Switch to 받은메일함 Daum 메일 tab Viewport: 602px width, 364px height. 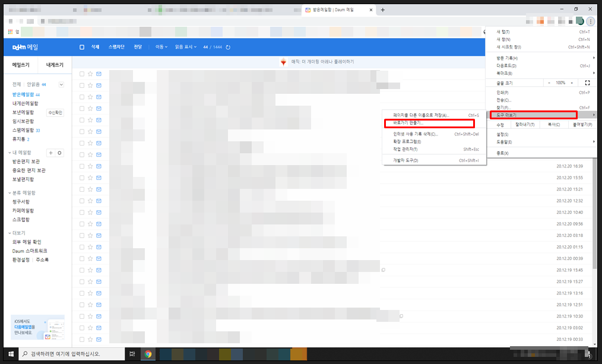[x=338, y=10]
